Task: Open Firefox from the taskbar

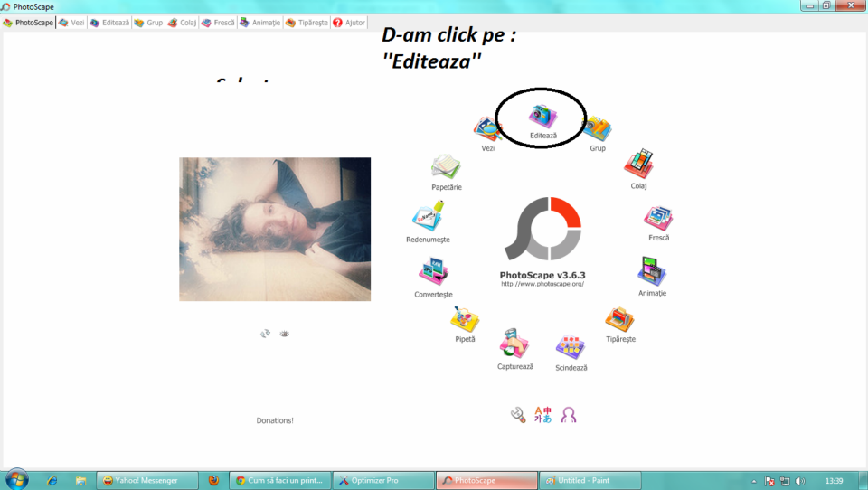Action: 213,481
